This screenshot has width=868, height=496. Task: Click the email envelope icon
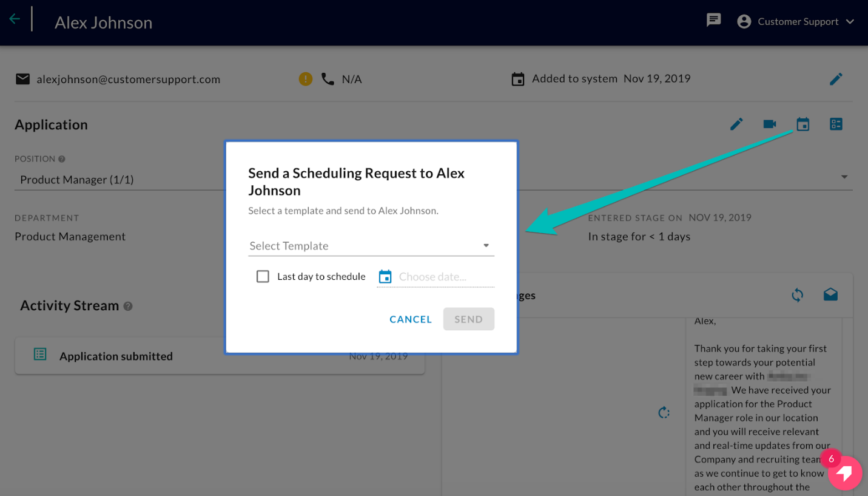tap(23, 79)
